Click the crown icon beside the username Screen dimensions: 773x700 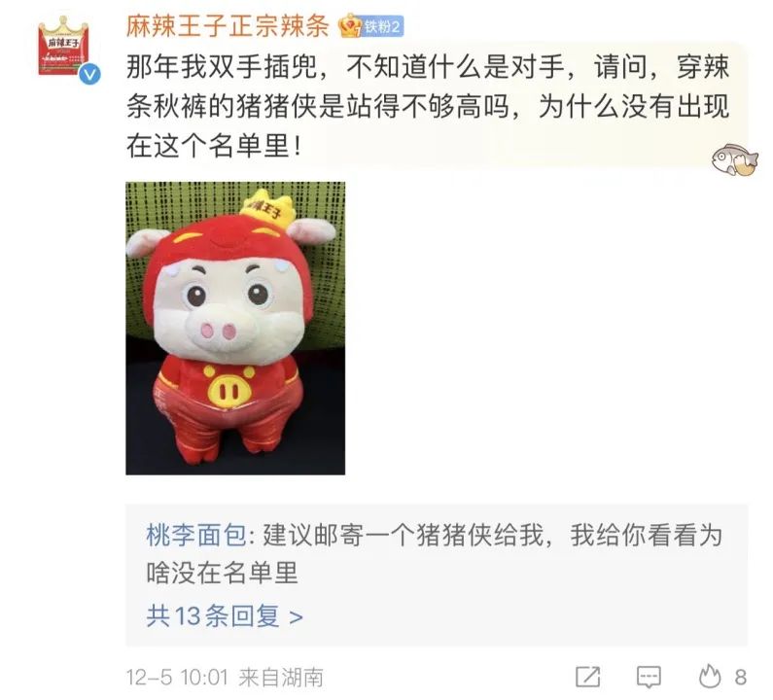350,26
